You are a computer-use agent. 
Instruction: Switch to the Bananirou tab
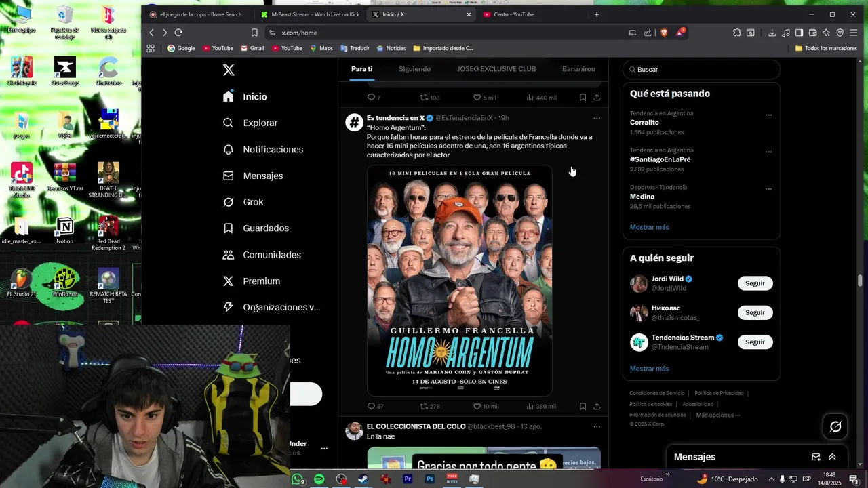tap(578, 69)
